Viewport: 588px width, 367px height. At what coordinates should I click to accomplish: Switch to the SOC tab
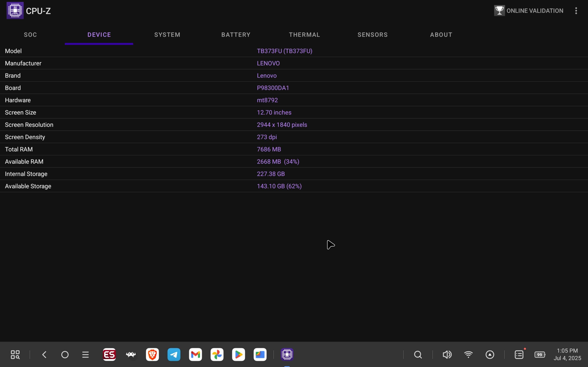(30, 35)
